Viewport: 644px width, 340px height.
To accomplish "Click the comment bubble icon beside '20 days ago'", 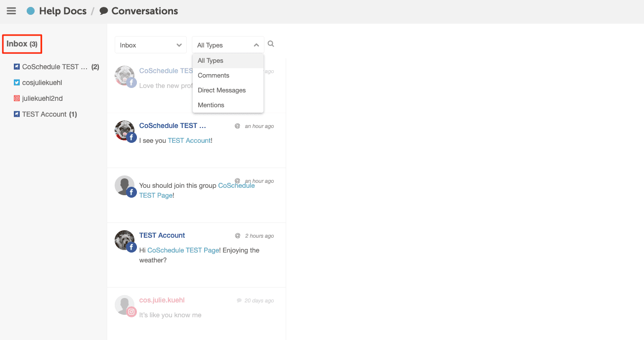I will click(239, 300).
